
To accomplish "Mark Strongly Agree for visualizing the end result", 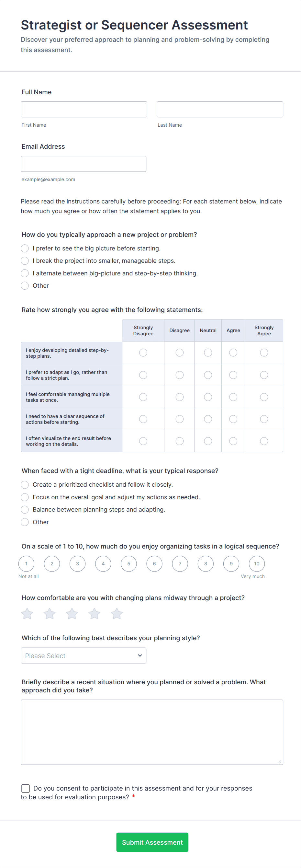I will [264, 441].
